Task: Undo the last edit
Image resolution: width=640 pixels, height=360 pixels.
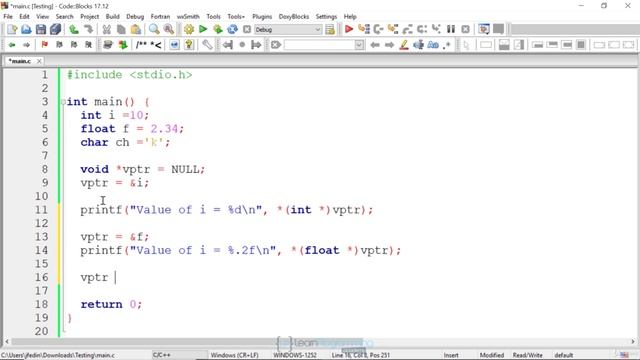Action: click(x=74, y=29)
